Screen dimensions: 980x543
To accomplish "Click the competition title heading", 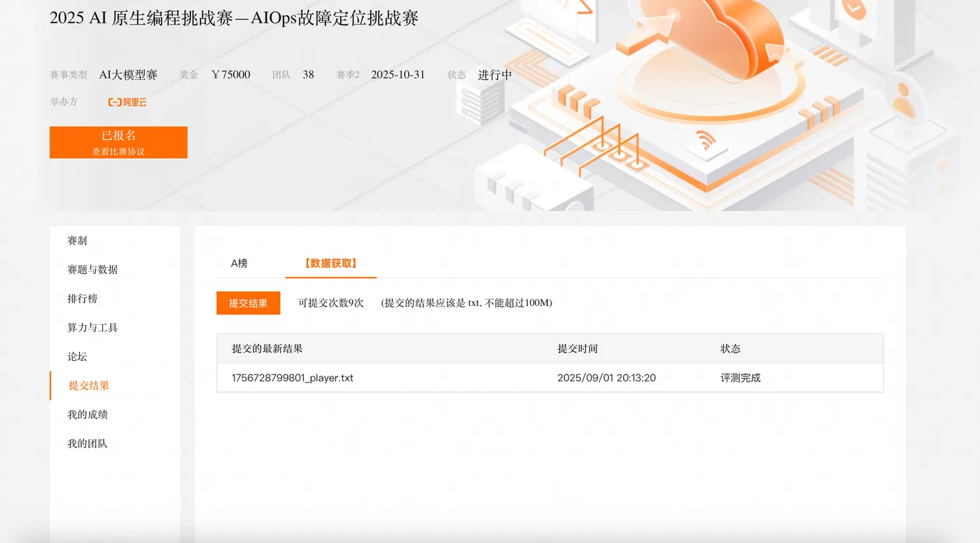I will [x=234, y=18].
